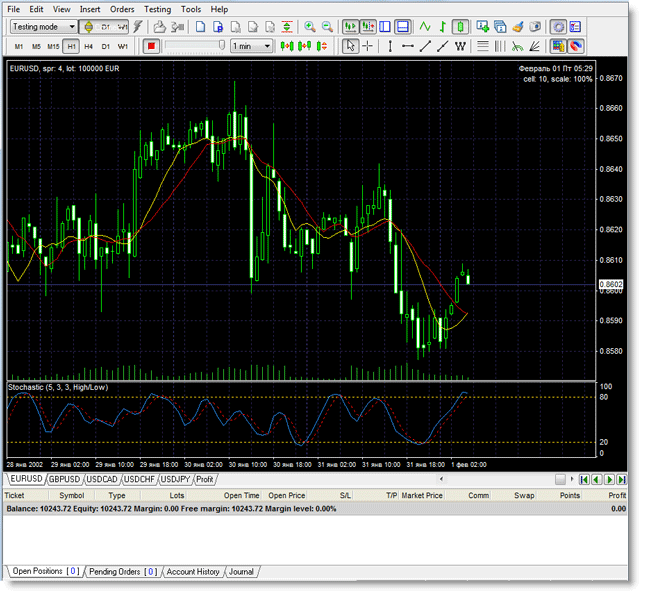Image resolution: width=650 pixels, height=595 pixels.
Task: Switch to bar chart display
Action: (442, 27)
